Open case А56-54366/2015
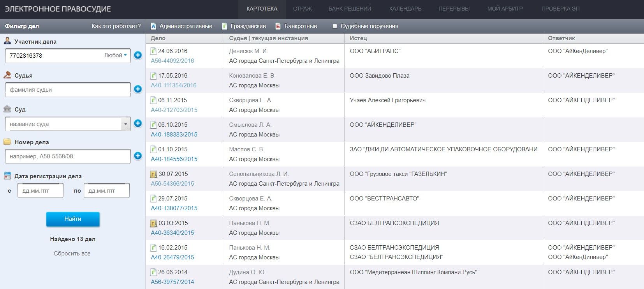Viewport: 644px width, 289px height. [172, 184]
